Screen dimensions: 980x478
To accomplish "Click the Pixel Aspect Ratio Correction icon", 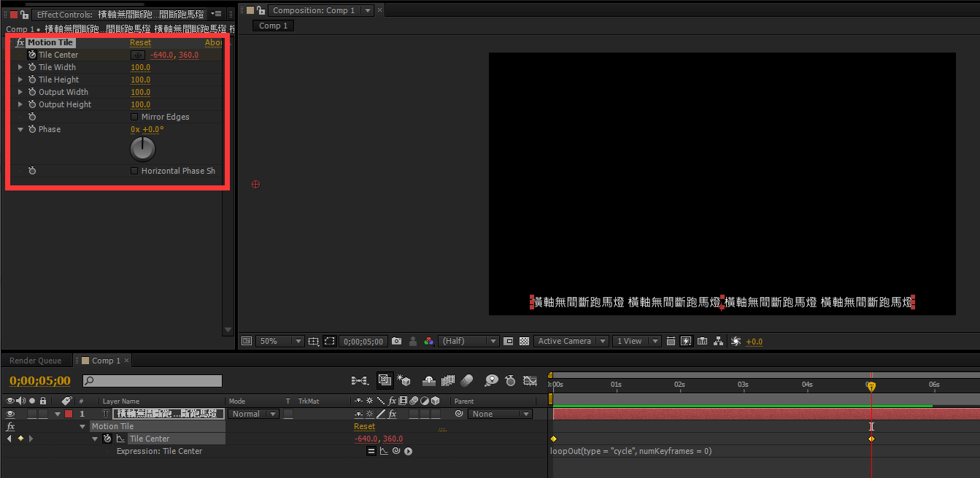I will [x=671, y=341].
